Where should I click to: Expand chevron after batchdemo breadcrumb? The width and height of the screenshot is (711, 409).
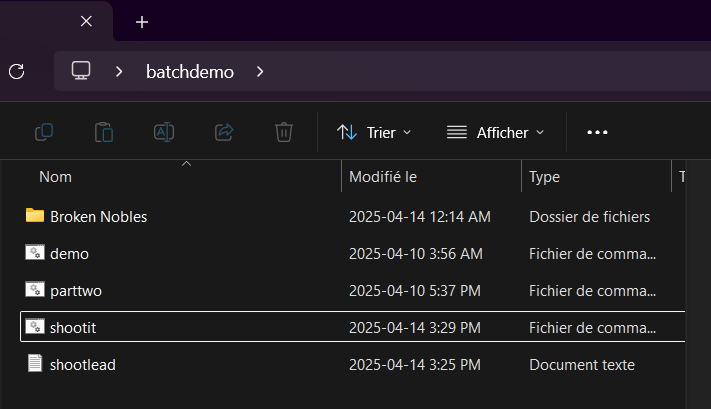click(260, 72)
